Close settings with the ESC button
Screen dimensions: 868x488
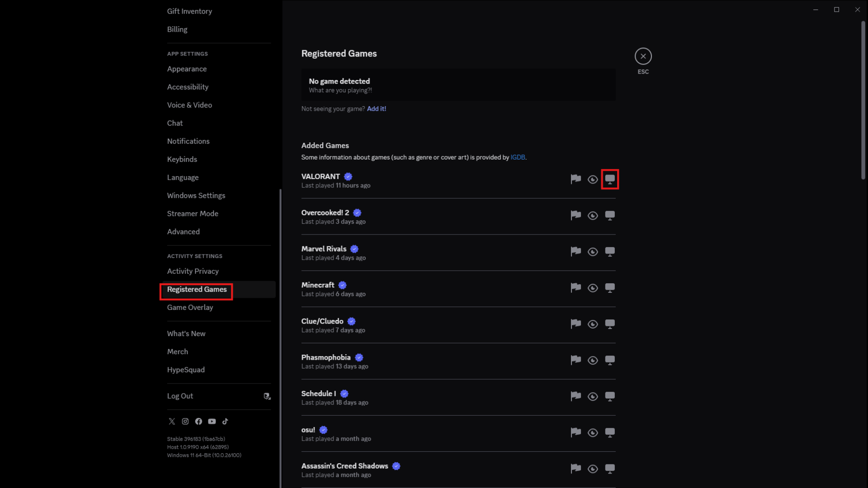(643, 56)
